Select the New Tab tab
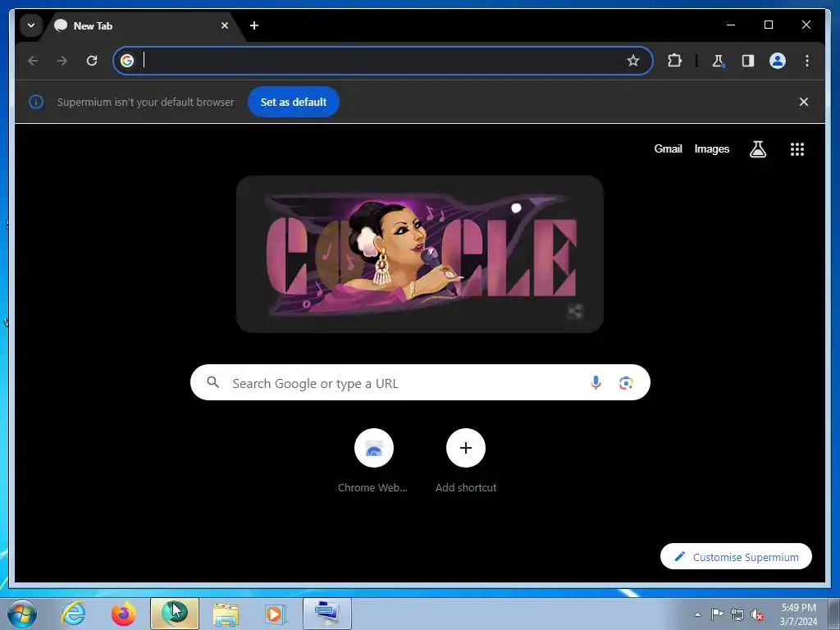 click(144, 25)
